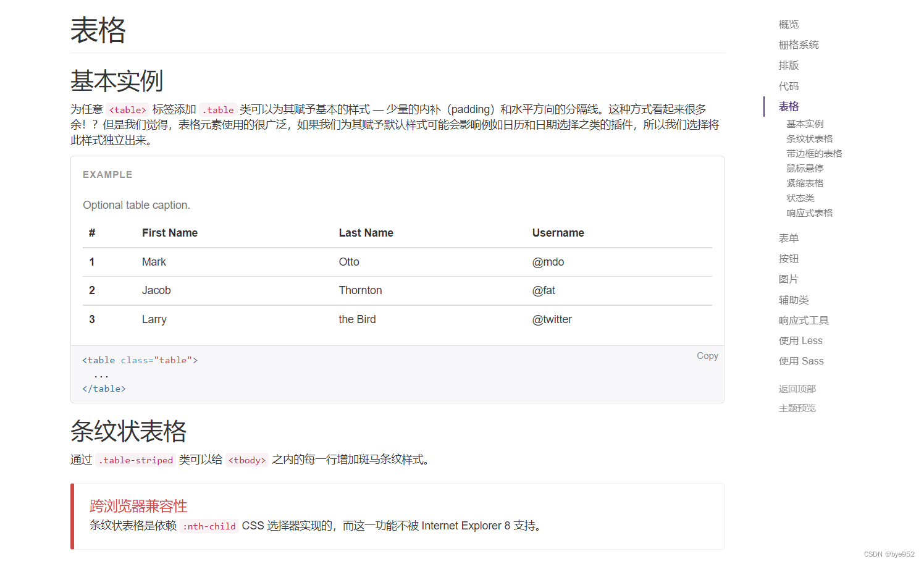Select 代码 in the navigation sidebar
Screen dimensions: 924x564
(789, 86)
